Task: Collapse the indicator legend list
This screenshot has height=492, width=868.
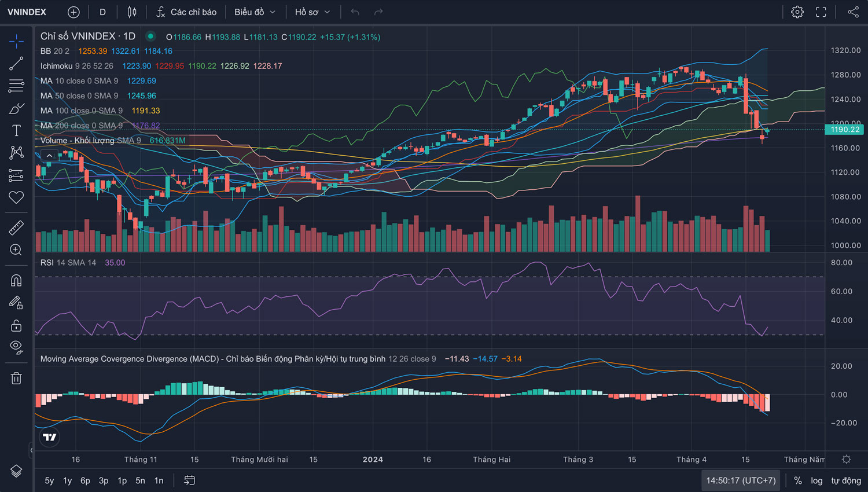Action: point(50,156)
